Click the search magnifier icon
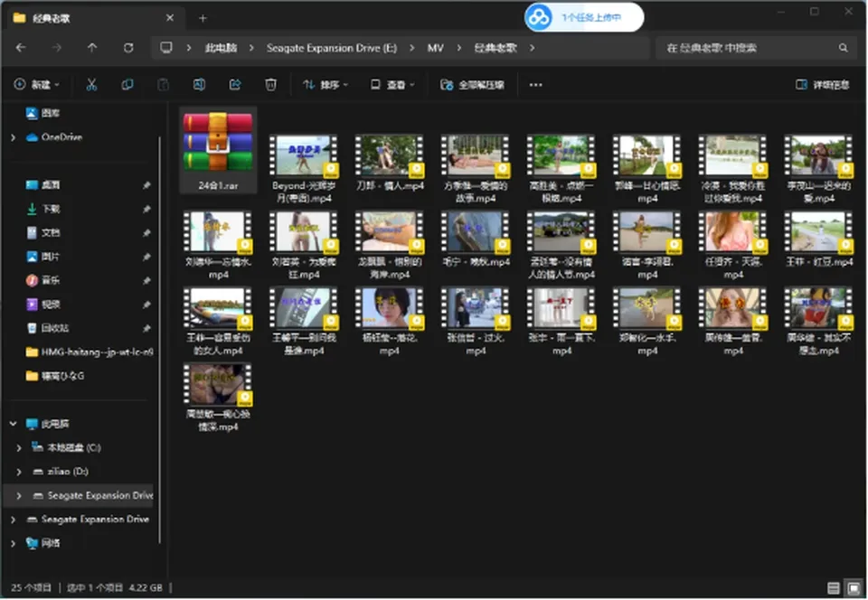This screenshot has width=868, height=600. click(x=843, y=48)
